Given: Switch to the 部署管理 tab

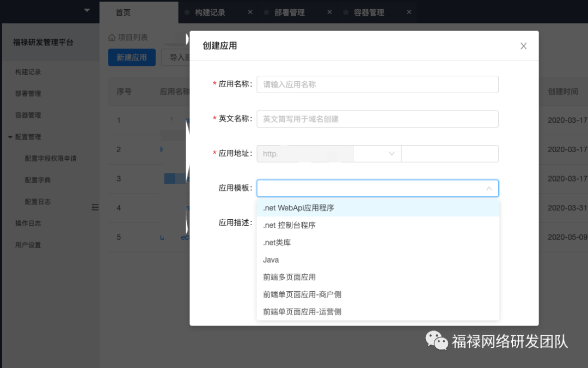Looking at the screenshot, I should click(290, 13).
